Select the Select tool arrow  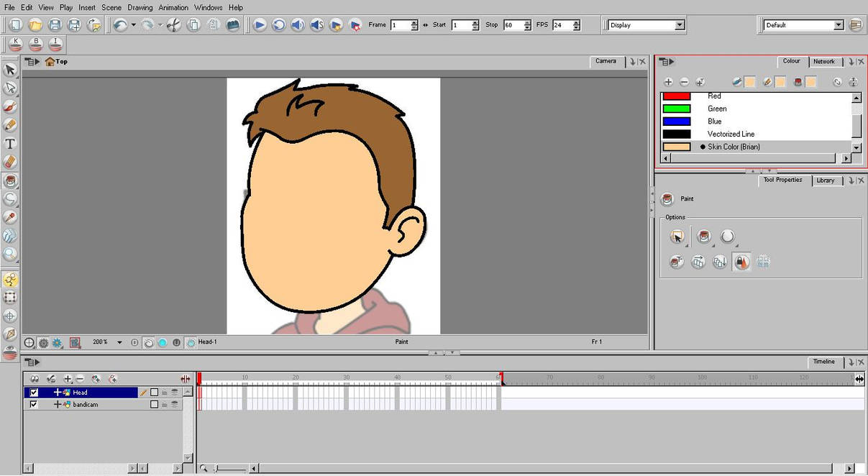(x=10, y=70)
